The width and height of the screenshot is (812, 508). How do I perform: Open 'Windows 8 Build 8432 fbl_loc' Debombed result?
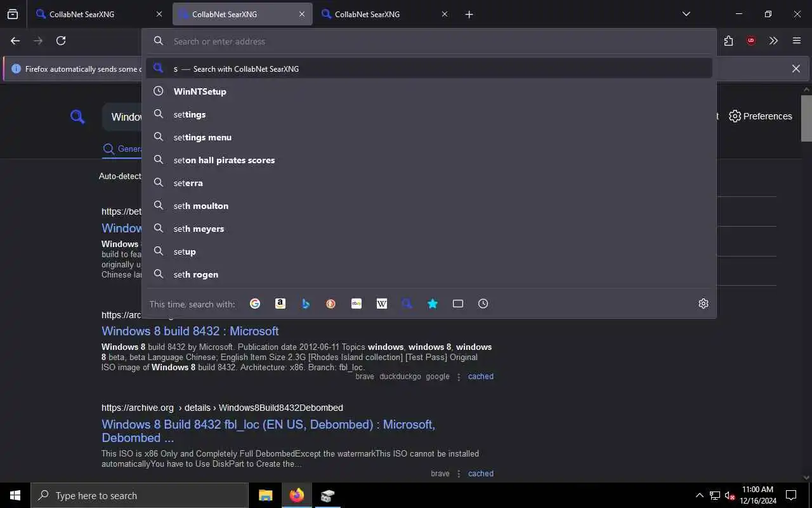[x=268, y=431]
